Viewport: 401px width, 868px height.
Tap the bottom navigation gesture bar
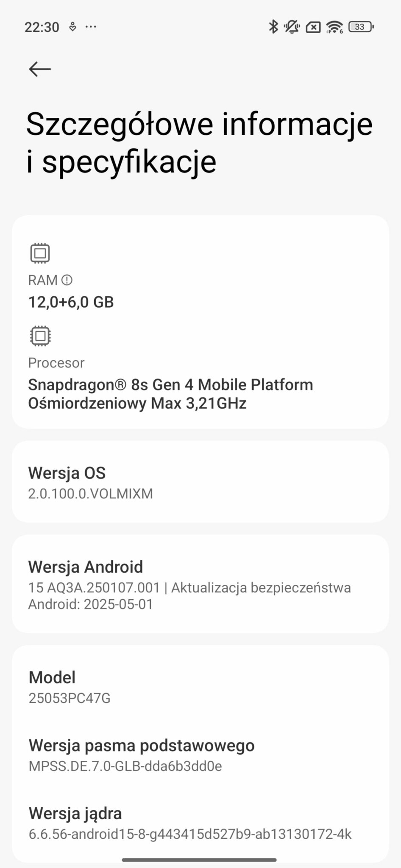(x=199, y=860)
